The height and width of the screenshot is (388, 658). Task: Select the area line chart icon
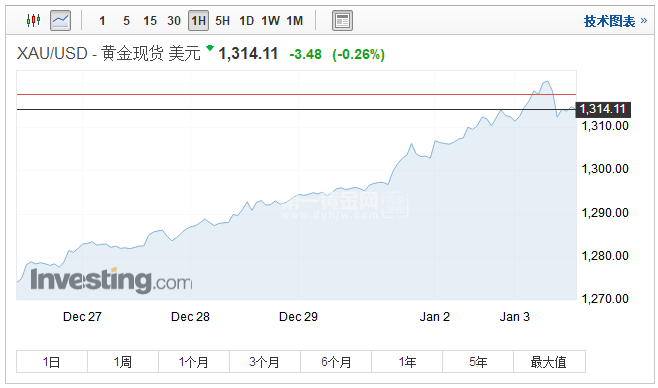pyautogui.click(x=60, y=20)
